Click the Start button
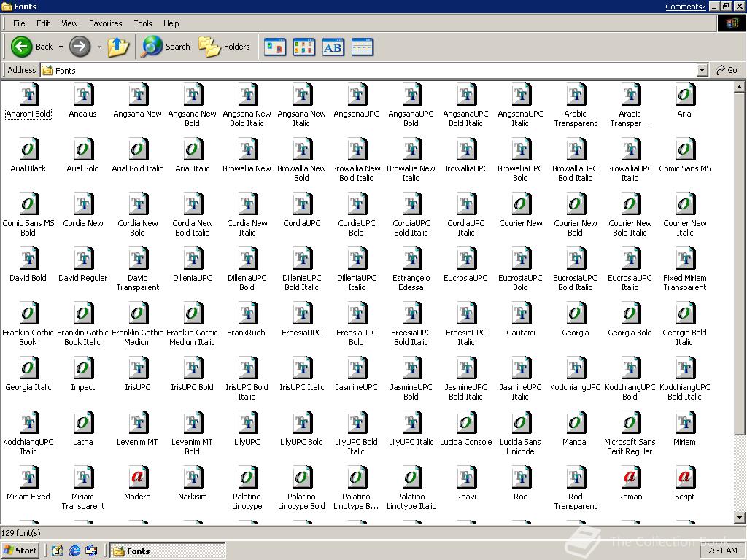This screenshot has height=560, width=747. (20, 551)
